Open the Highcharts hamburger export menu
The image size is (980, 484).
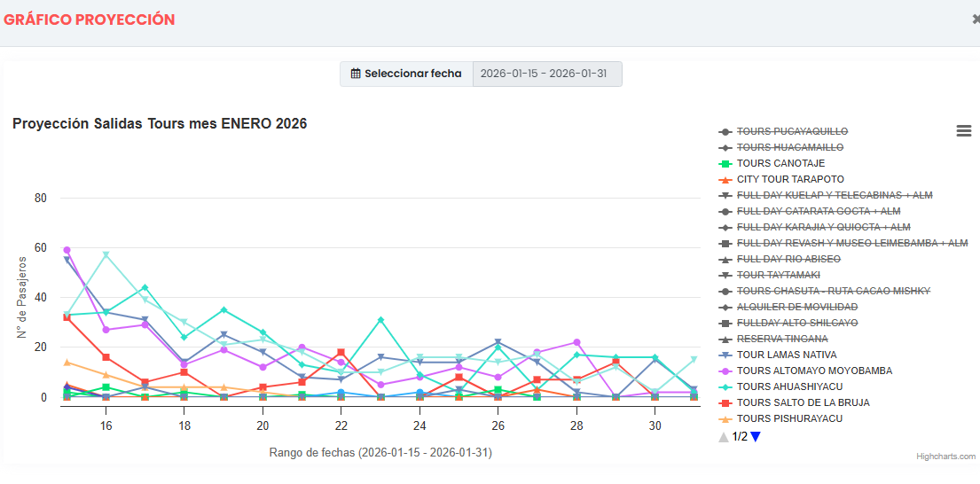(963, 131)
